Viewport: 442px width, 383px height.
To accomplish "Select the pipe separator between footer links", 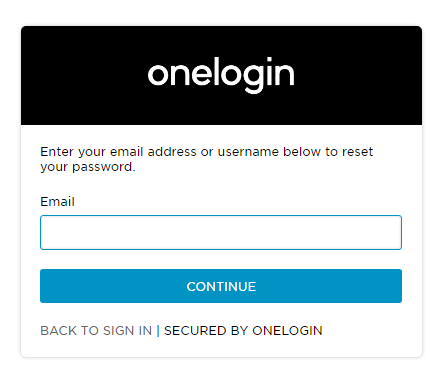I will (x=158, y=331).
